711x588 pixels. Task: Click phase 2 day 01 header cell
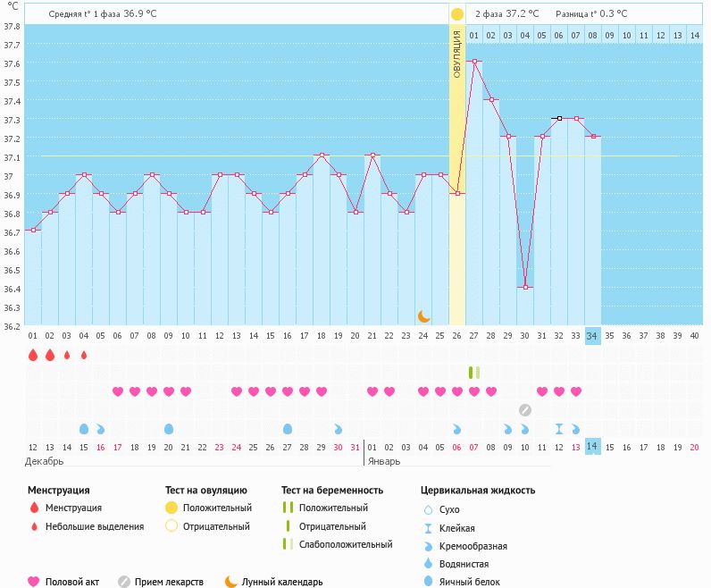474,35
